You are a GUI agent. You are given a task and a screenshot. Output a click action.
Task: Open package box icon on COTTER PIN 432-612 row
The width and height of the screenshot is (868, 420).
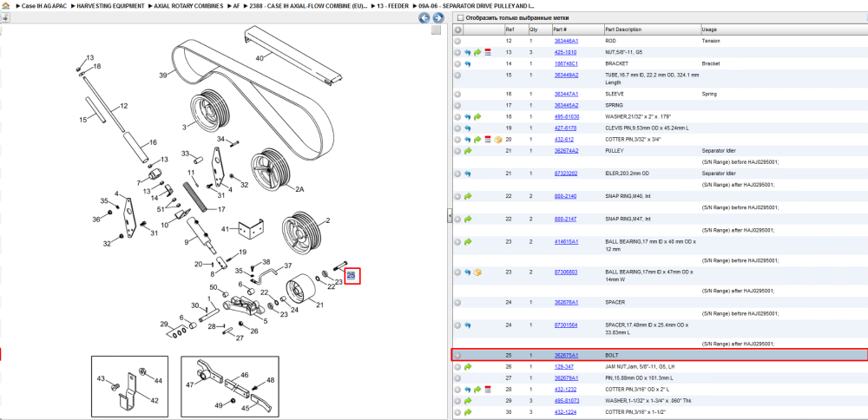497,140
